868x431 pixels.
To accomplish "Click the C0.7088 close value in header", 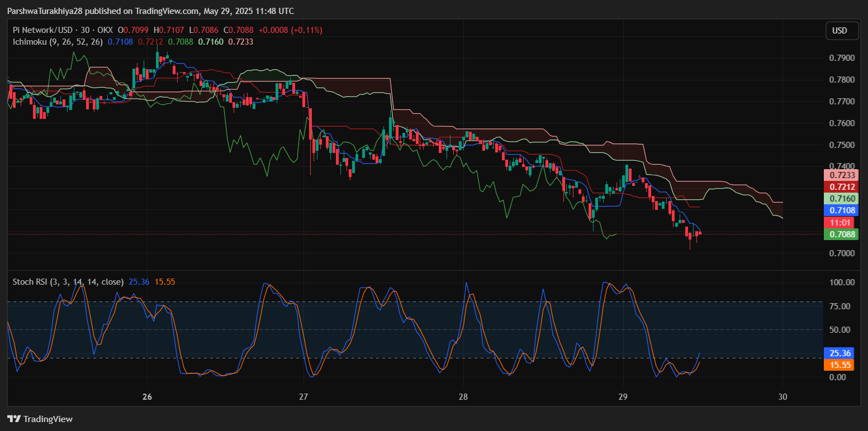I will (x=238, y=30).
